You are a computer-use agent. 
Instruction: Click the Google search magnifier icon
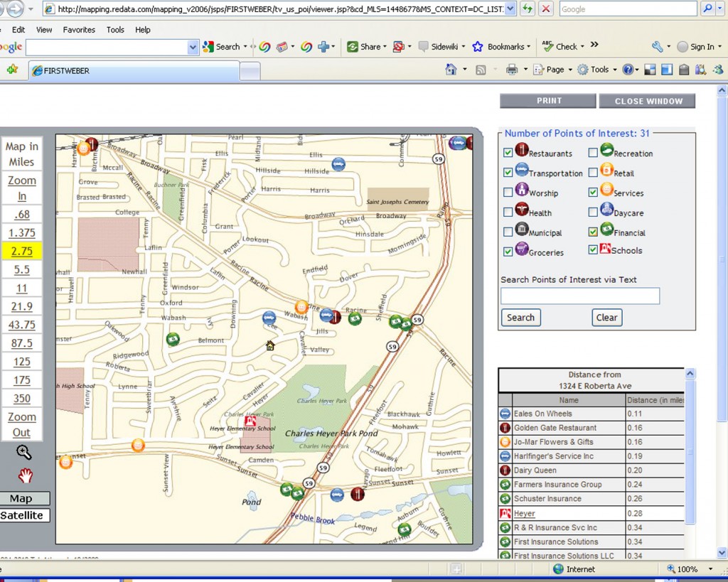point(707,9)
